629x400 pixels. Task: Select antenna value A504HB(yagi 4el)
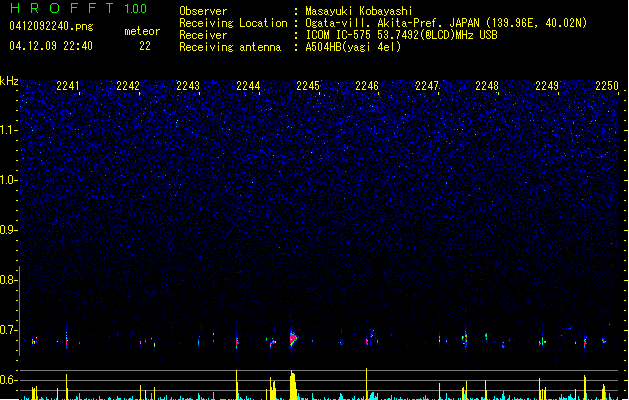pyautogui.click(x=353, y=47)
